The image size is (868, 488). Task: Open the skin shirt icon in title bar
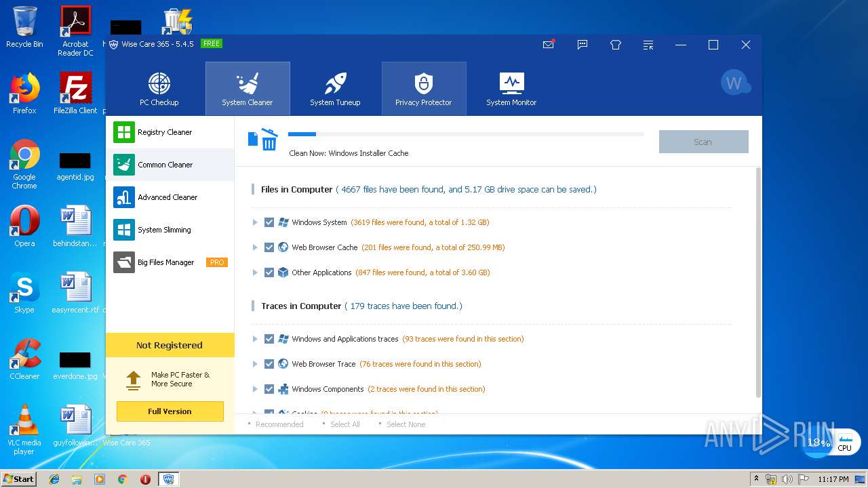tap(616, 45)
